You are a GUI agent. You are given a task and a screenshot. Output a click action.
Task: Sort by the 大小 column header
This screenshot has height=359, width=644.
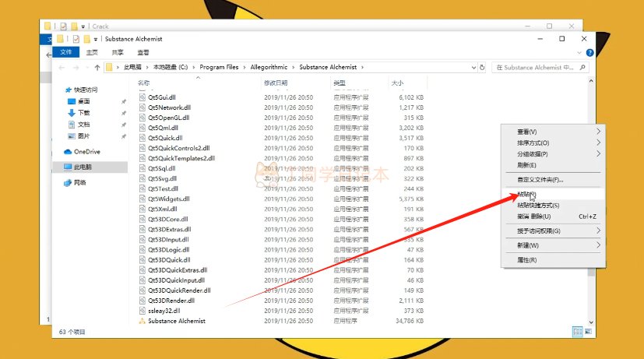coord(397,83)
